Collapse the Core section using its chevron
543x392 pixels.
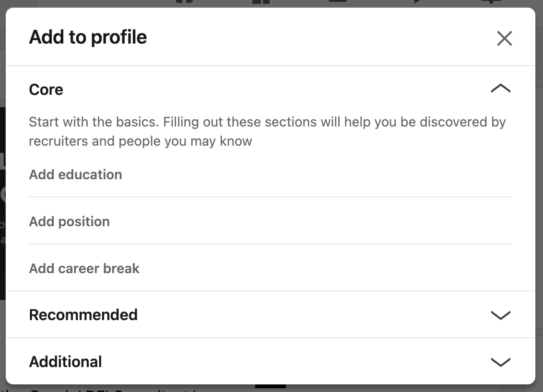500,88
